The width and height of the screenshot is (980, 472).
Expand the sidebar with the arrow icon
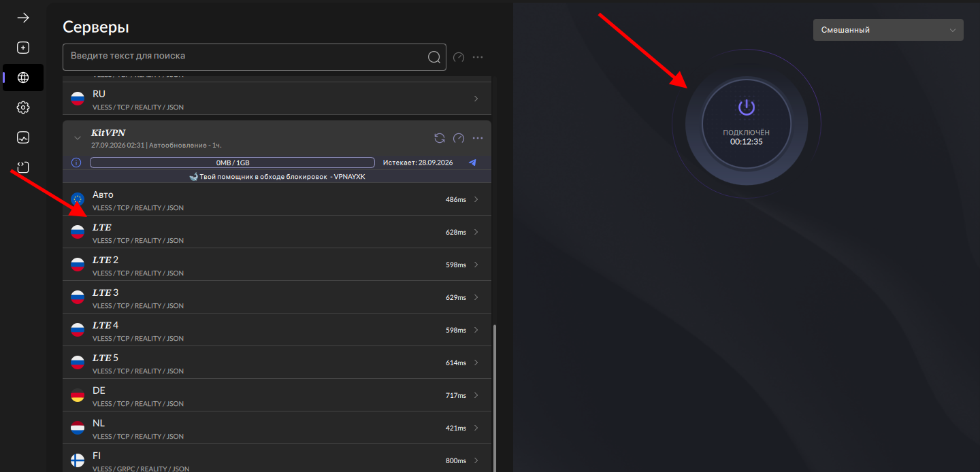[23, 18]
